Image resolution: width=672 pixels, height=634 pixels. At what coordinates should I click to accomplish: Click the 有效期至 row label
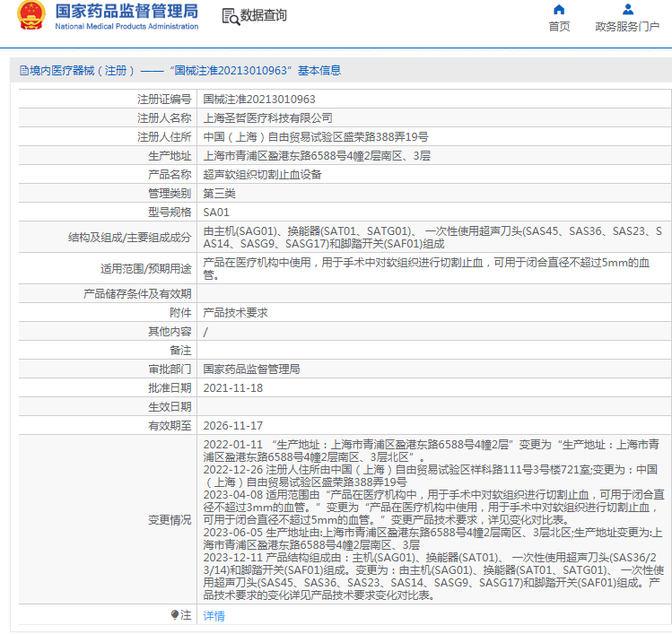tap(170, 426)
